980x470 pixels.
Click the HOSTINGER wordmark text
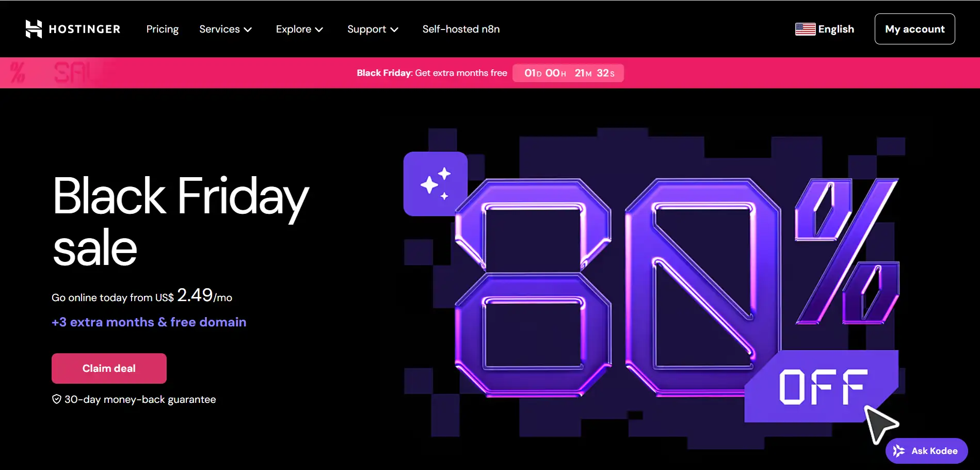point(85,29)
